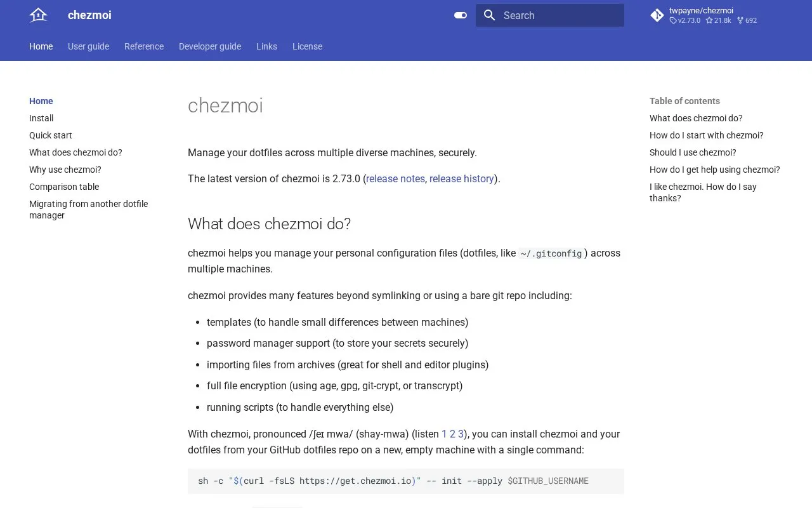Open the Comparison table page

click(64, 187)
